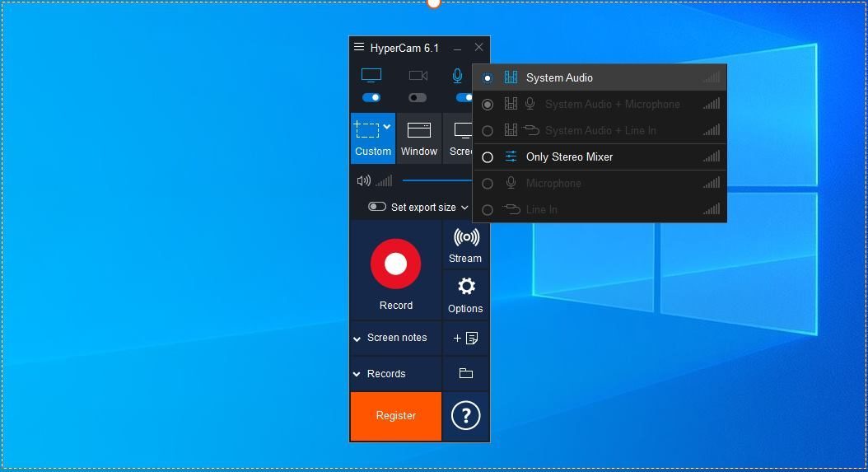Click the Stream broadcast icon
The width and height of the screenshot is (868, 472).
[466, 238]
